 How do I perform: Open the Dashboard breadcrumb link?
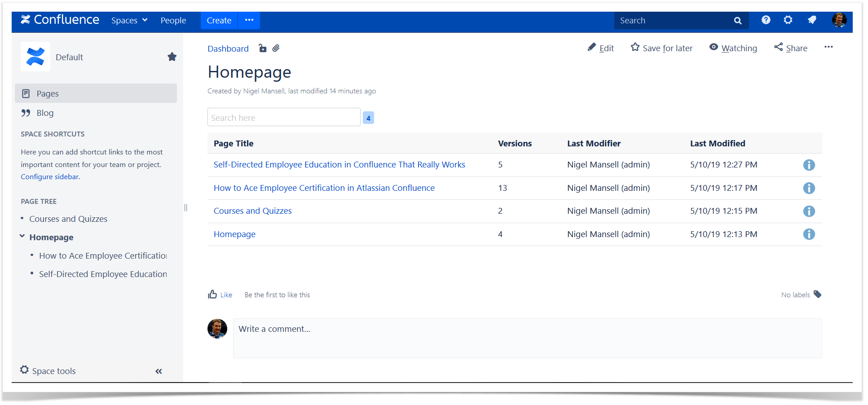(x=228, y=48)
